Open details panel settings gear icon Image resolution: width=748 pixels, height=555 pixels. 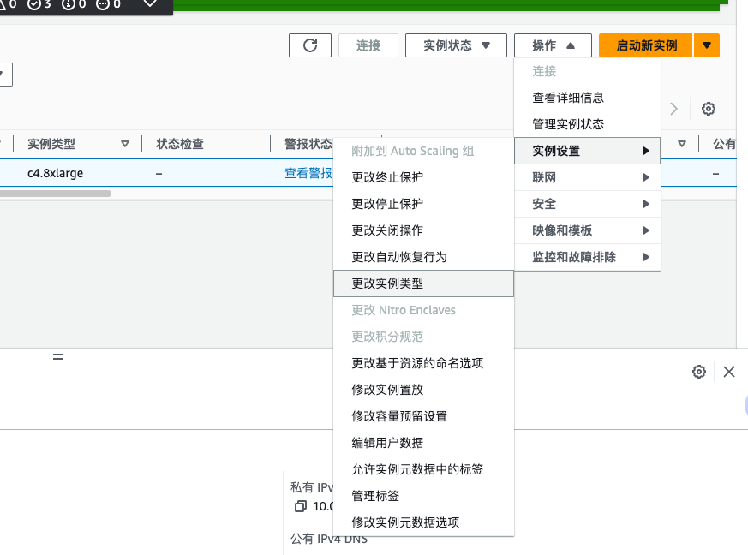pos(699,372)
